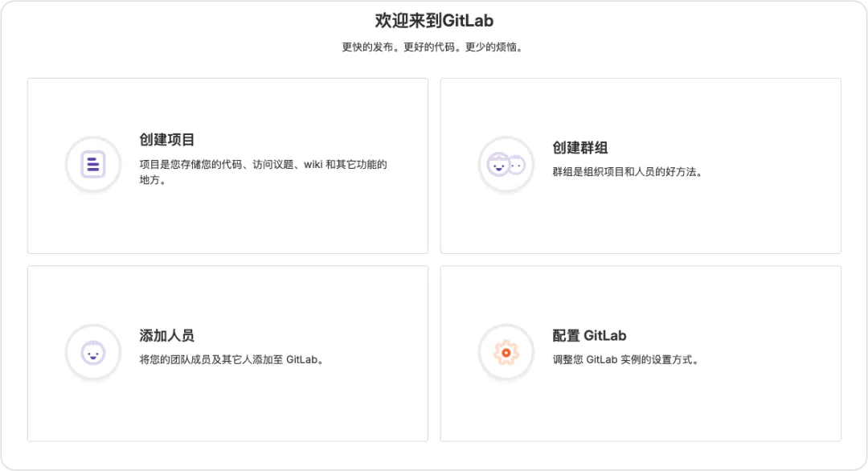This screenshot has width=868, height=471.
Task: Open the 创建群组 heading link
Action: click(x=579, y=148)
